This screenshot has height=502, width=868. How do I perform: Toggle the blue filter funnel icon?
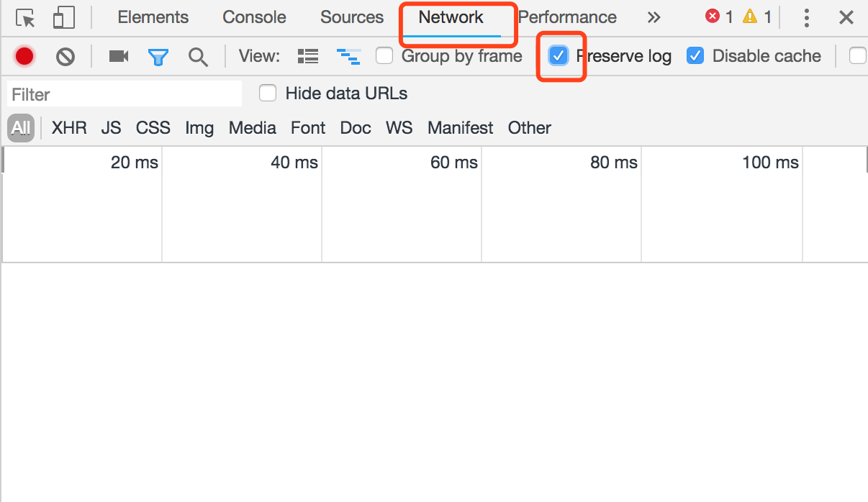coord(158,57)
